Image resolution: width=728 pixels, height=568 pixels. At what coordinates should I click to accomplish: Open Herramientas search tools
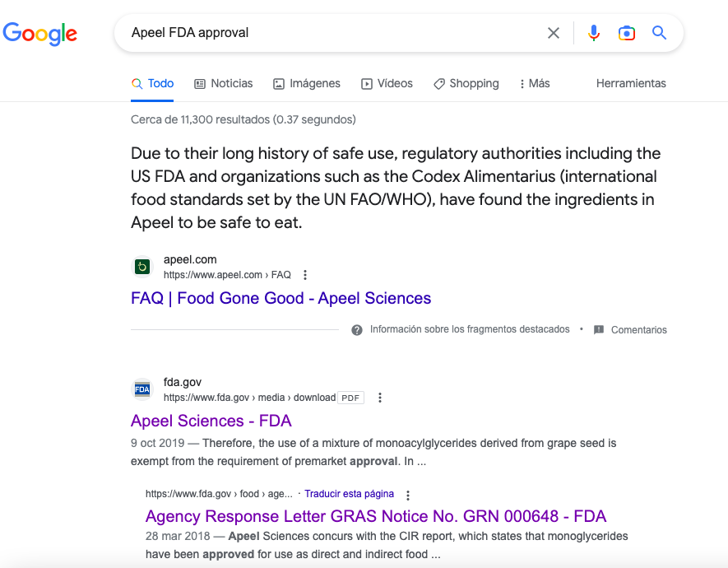click(x=631, y=84)
